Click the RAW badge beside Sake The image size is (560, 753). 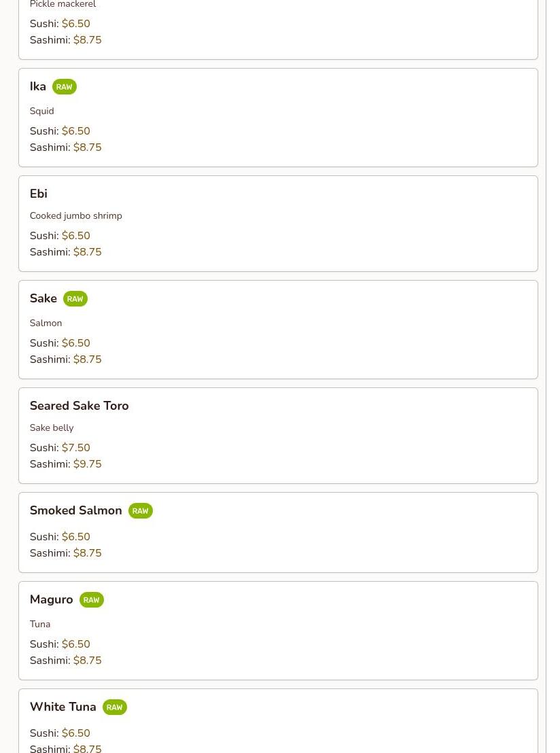pyautogui.click(x=75, y=299)
